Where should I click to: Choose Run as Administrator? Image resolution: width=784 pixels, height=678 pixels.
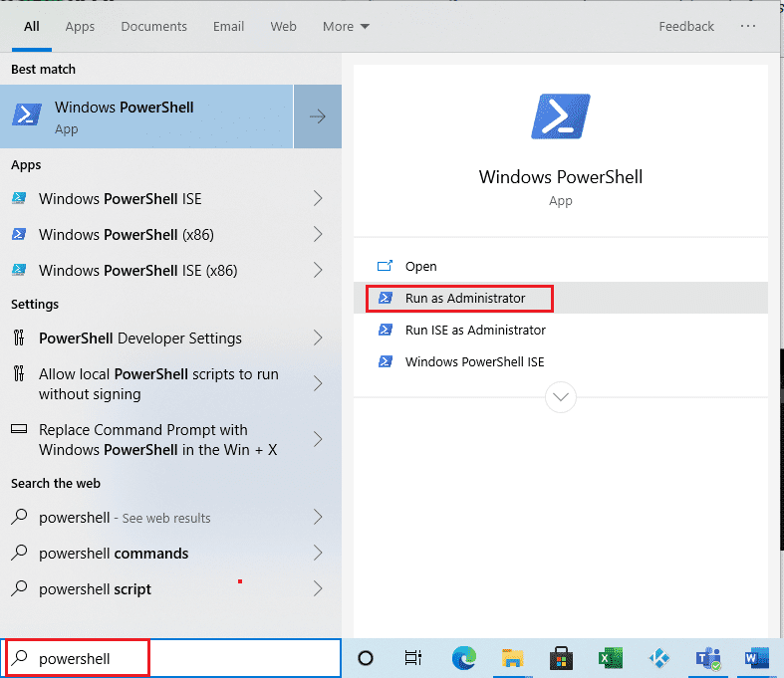point(561,299)
